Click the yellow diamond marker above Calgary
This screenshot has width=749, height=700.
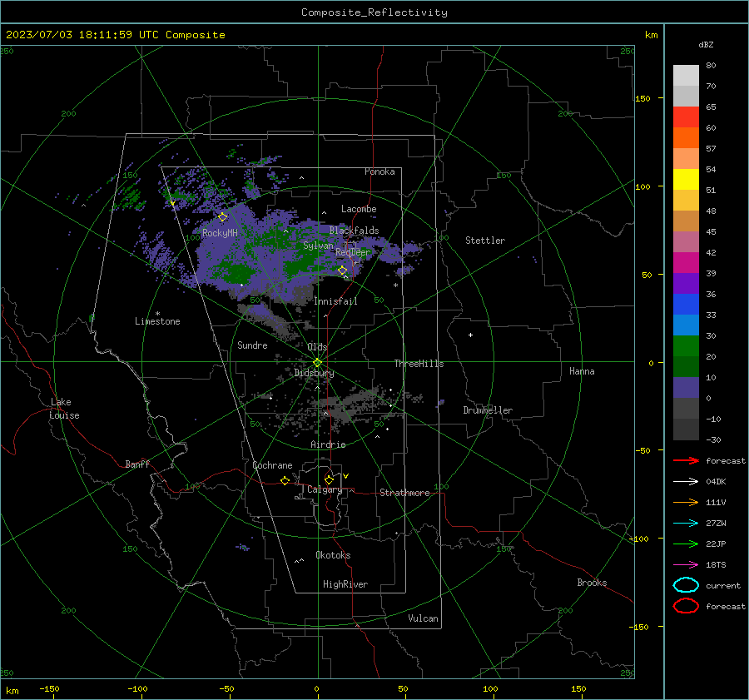click(329, 479)
